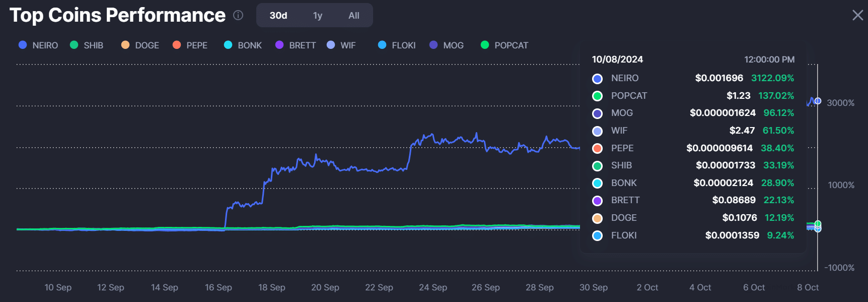Toggle DOGE legend entry

[x=140, y=45]
